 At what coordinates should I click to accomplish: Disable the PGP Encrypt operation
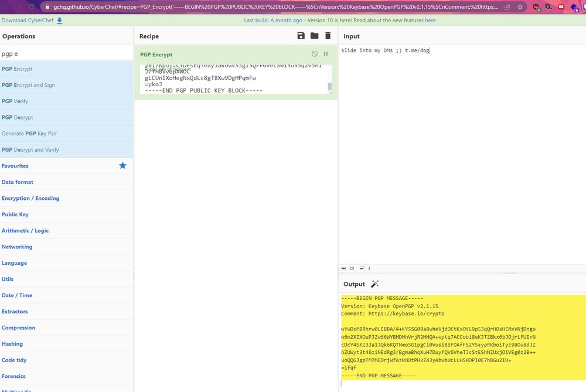point(315,54)
